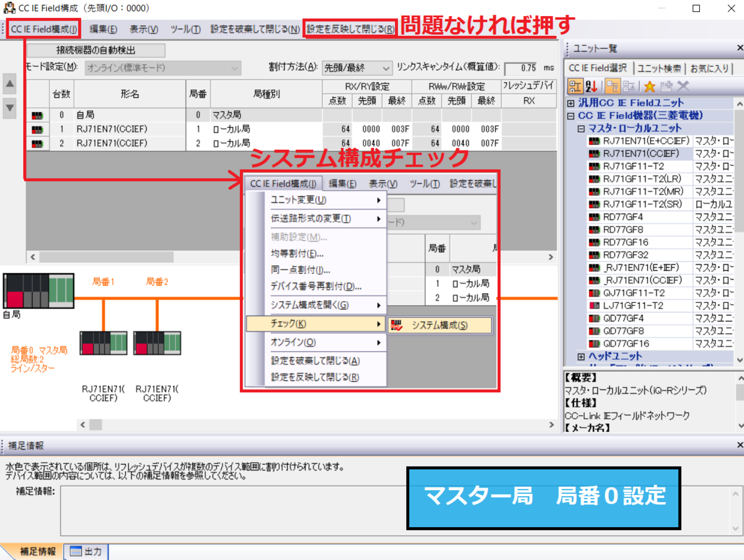The image size is (744, 560).
Task: Click 設定を反映して閉じる(R) to apply settings
Action: click(x=350, y=28)
